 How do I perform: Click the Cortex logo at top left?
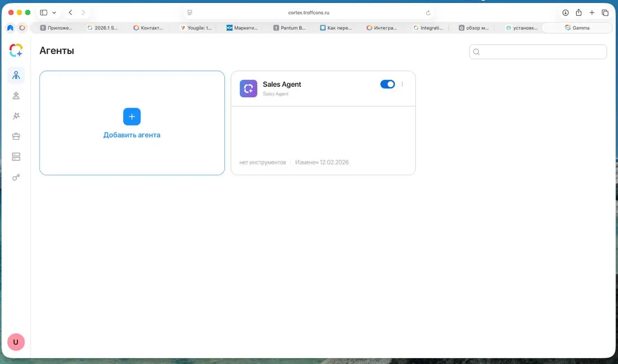tap(16, 50)
